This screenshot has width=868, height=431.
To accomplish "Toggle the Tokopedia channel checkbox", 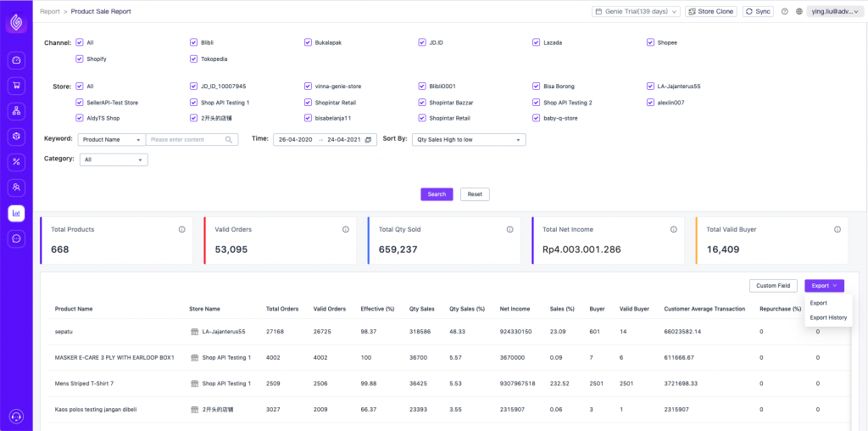I will click(x=193, y=59).
